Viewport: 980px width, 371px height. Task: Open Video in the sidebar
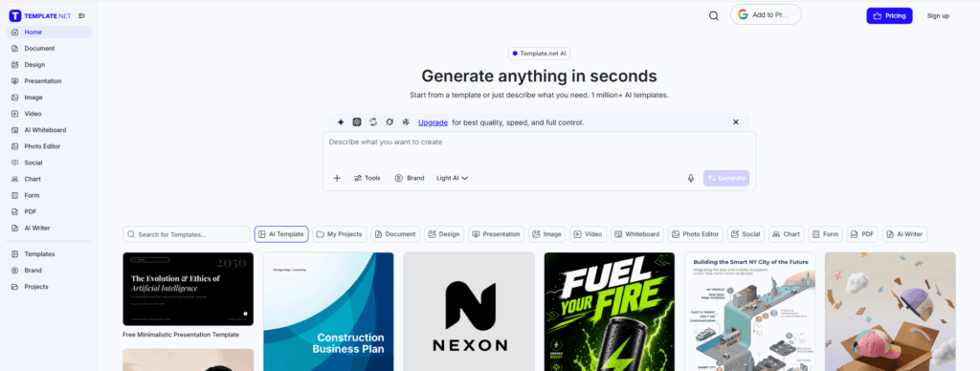[49, 114]
